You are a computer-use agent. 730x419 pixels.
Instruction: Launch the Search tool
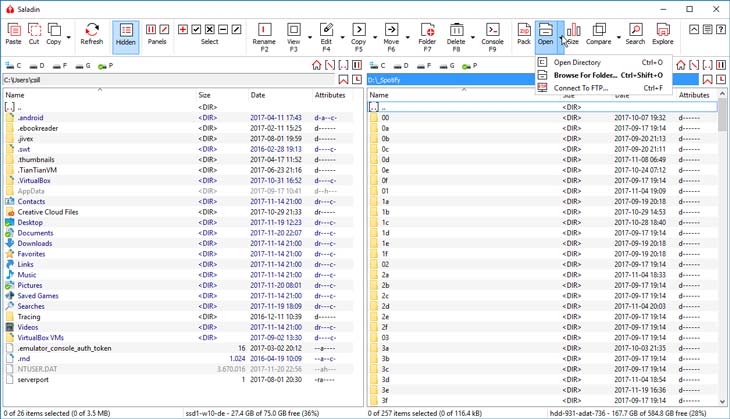click(635, 35)
